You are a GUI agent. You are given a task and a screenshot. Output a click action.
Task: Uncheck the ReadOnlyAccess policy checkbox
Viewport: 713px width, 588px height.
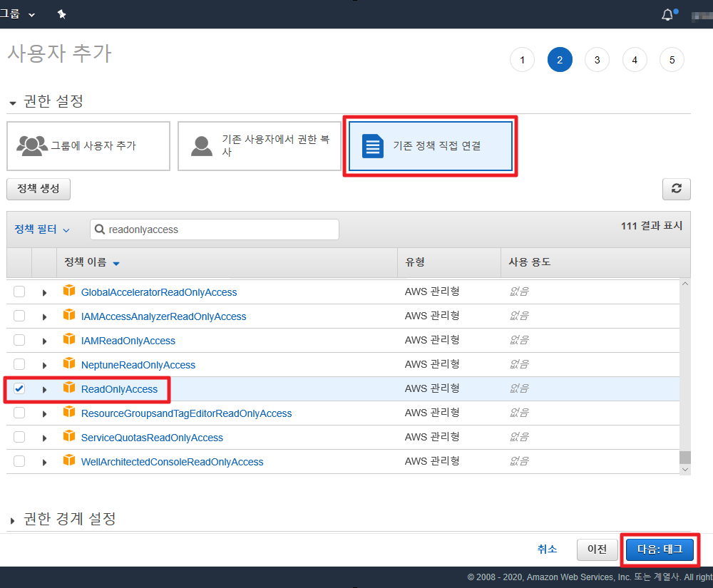click(x=19, y=388)
